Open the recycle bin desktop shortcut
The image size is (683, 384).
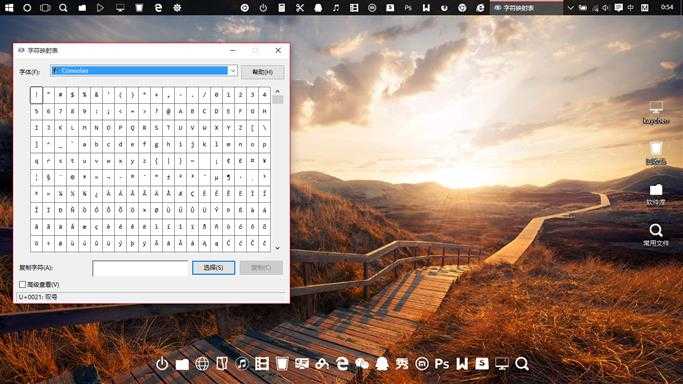tap(656, 153)
